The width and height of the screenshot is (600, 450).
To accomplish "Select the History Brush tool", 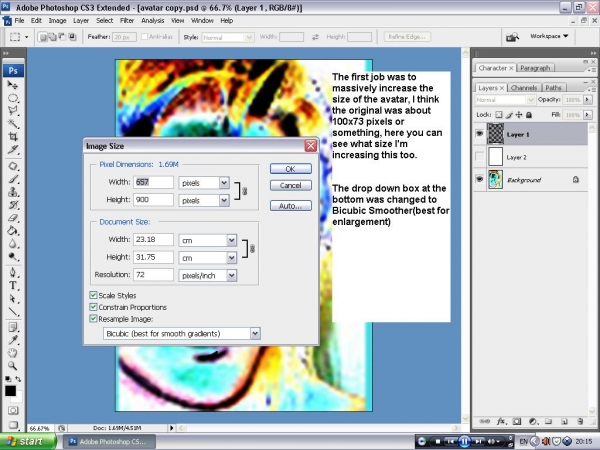I will [x=13, y=205].
